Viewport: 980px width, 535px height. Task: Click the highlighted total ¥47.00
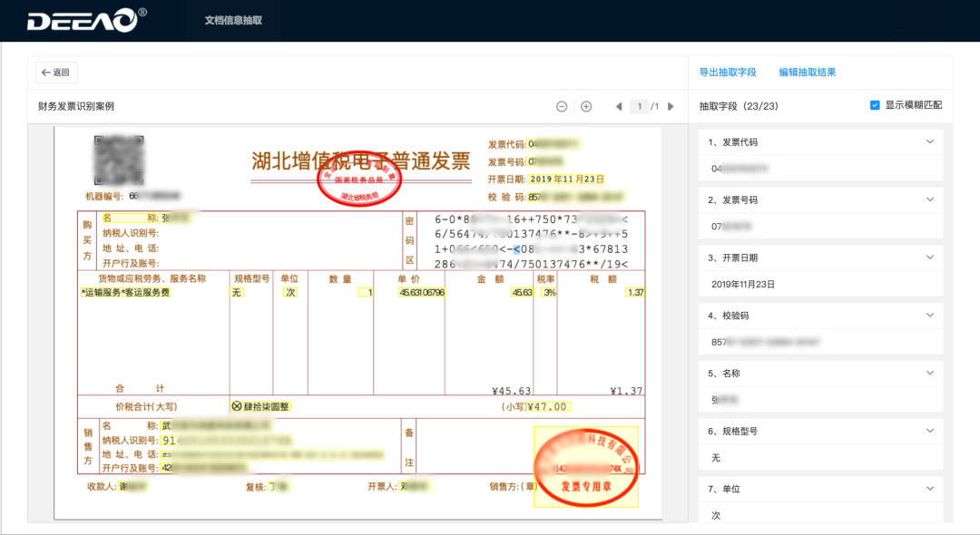pos(547,406)
